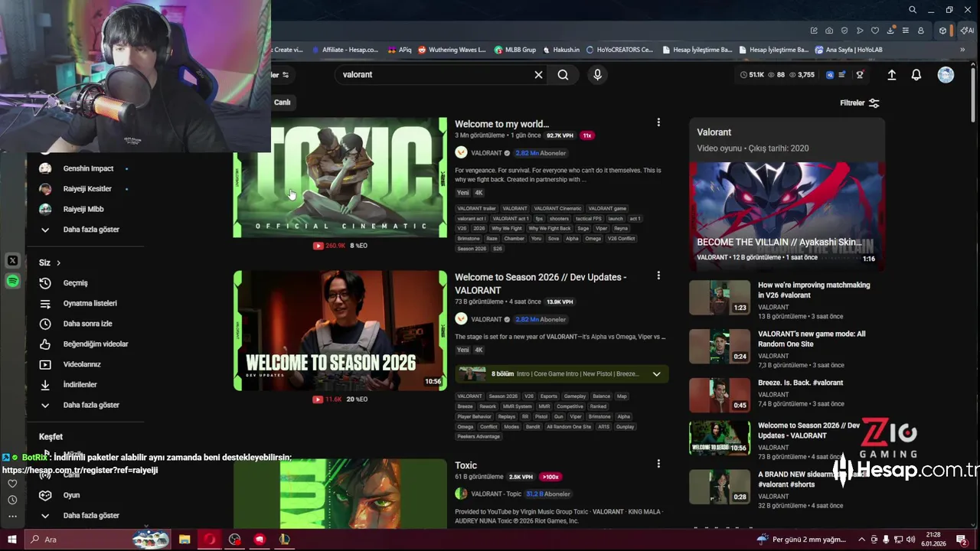Open the 'Welcome to my world...' video title
The width and height of the screenshot is (980, 551).
tap(501, 124)
